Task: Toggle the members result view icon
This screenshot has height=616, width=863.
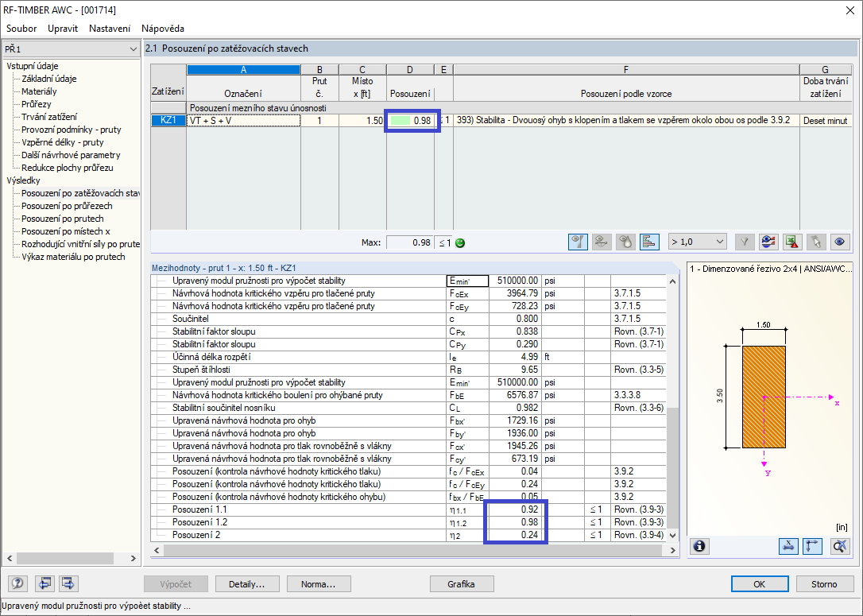Action: (x=578, y=242)
